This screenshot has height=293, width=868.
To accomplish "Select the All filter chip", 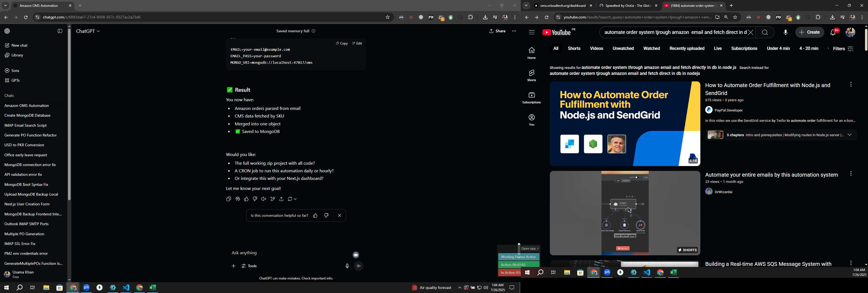I will (x=556, y=49).
